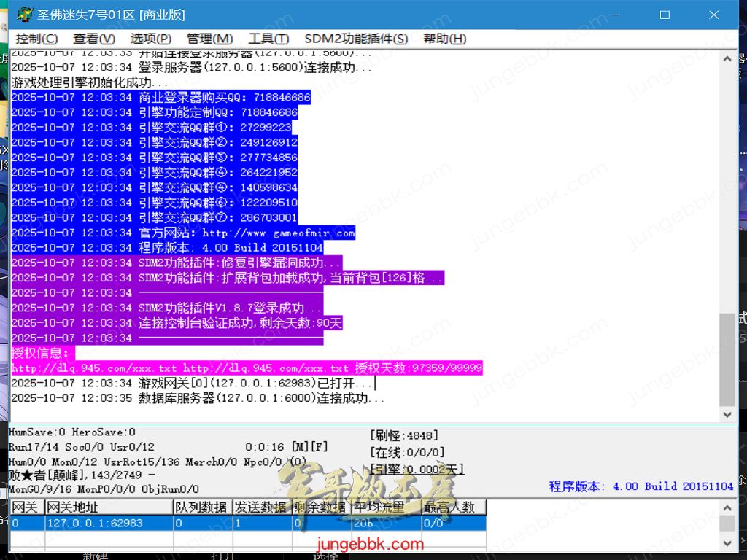This screenshot has height=560, width=747.
Task: Click the 授权信息 dlq.945.com URL line
Action: (247, 368)
